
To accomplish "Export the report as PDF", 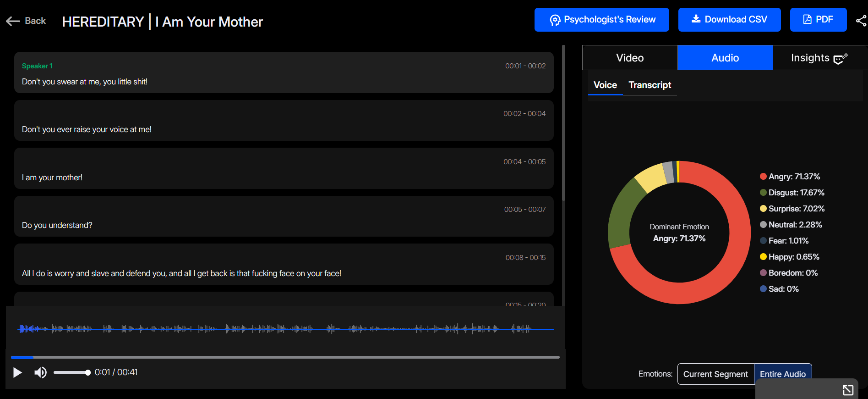I will 818,20.
